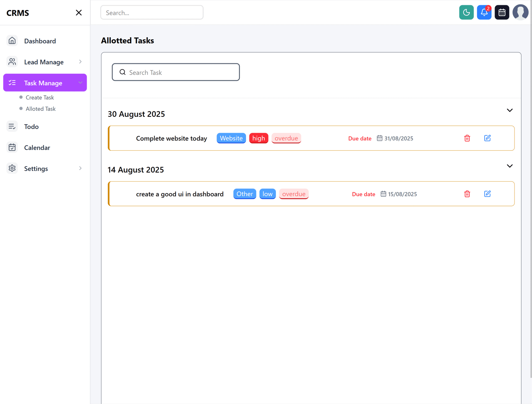The width and height of the screenshot is (532, 404).
Task: Open the Calendar page from sidebar
Action: [x=37, y=147]
